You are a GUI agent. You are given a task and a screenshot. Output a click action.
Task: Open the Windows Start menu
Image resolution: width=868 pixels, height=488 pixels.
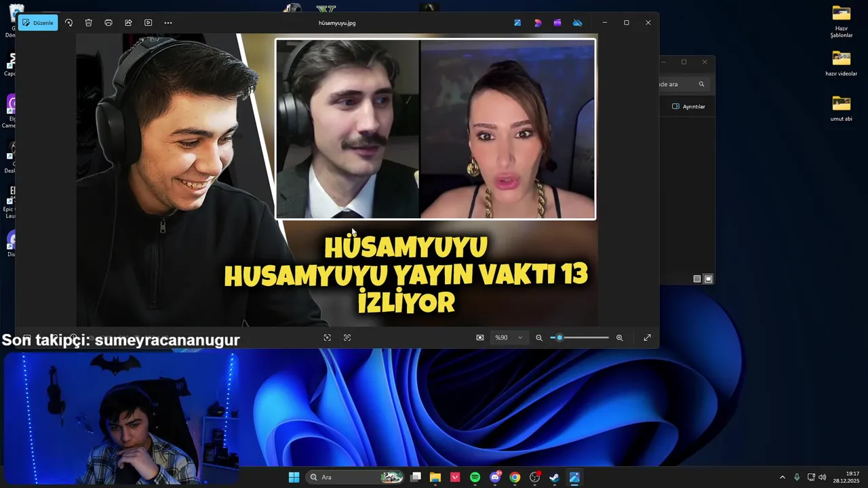coord(294,477)
